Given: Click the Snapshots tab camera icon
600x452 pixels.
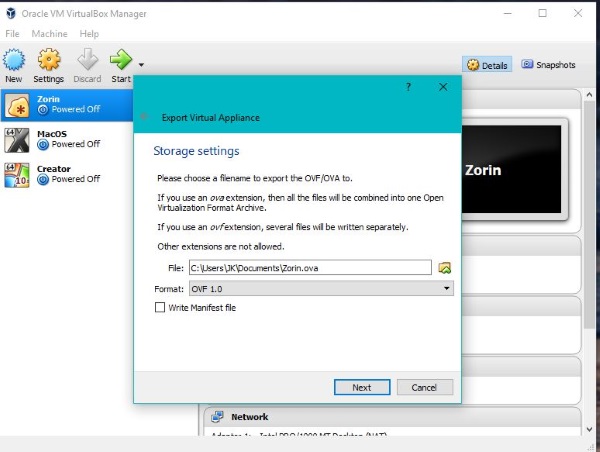Looking at the screenshot, I should click(527, 64).
